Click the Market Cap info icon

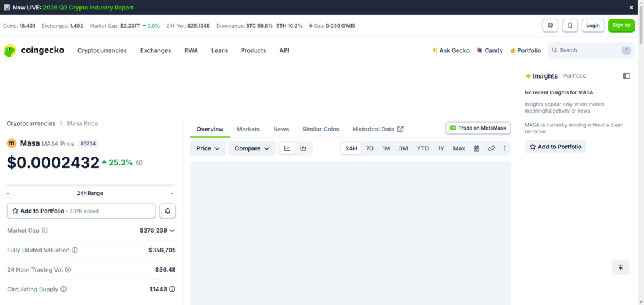(45, 231)
